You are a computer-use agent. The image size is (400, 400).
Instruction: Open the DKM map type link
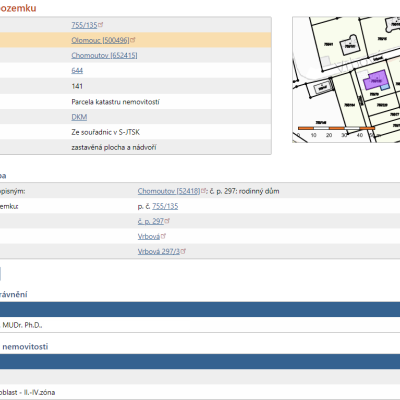pos(79,117)
